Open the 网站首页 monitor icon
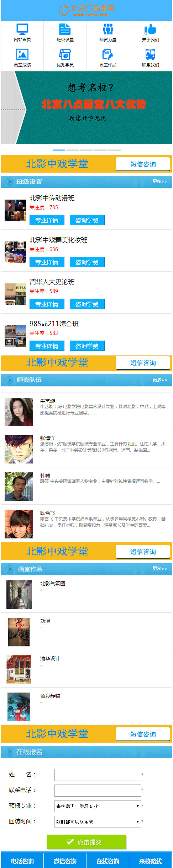 pos(22,29)
